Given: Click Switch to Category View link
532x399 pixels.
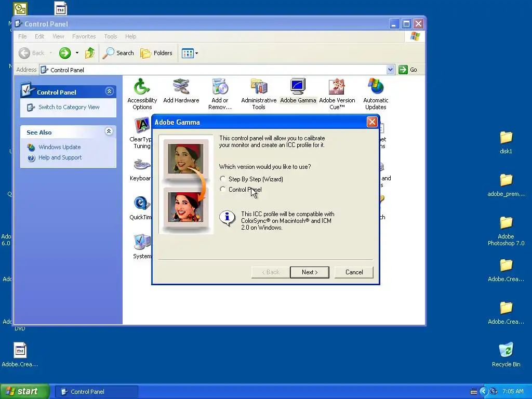Looking at the screenshot, I should [x=69, y=107].
